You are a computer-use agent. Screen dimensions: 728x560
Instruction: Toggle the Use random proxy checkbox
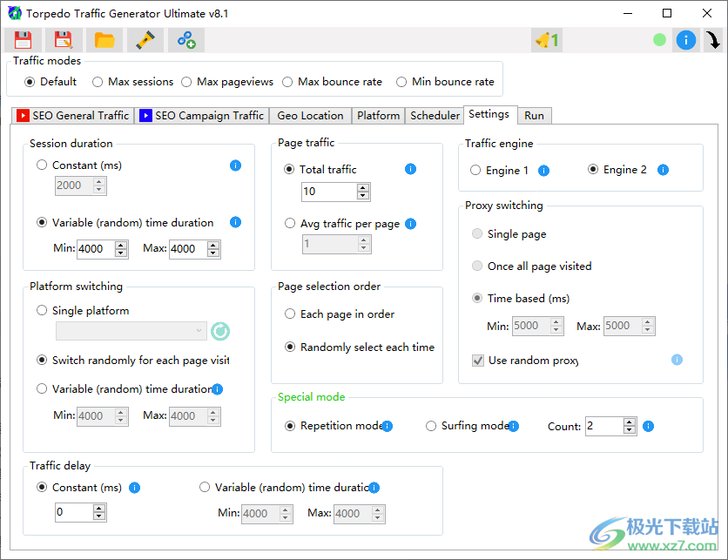coord(478,361)
